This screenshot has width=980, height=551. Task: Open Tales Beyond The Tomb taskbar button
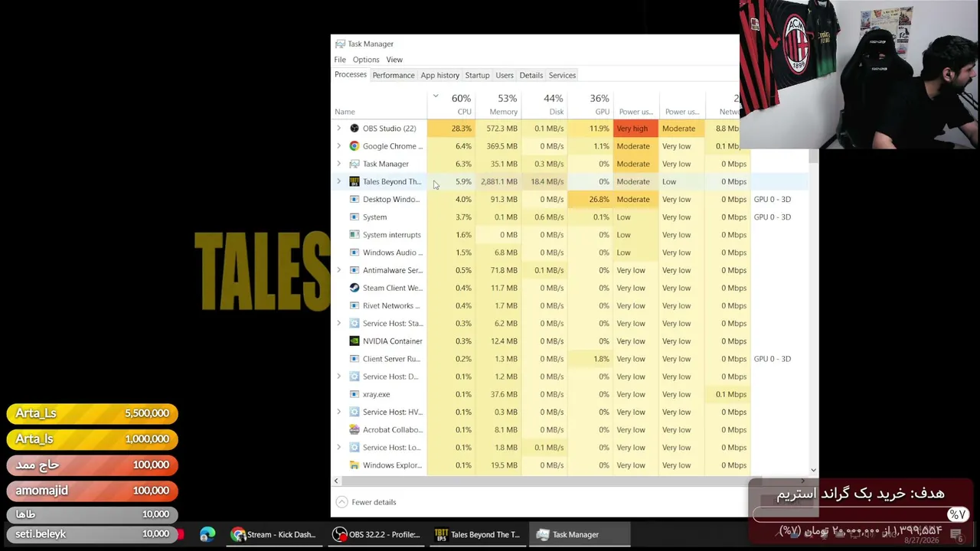pyautogui.click(x=476, y=535)
